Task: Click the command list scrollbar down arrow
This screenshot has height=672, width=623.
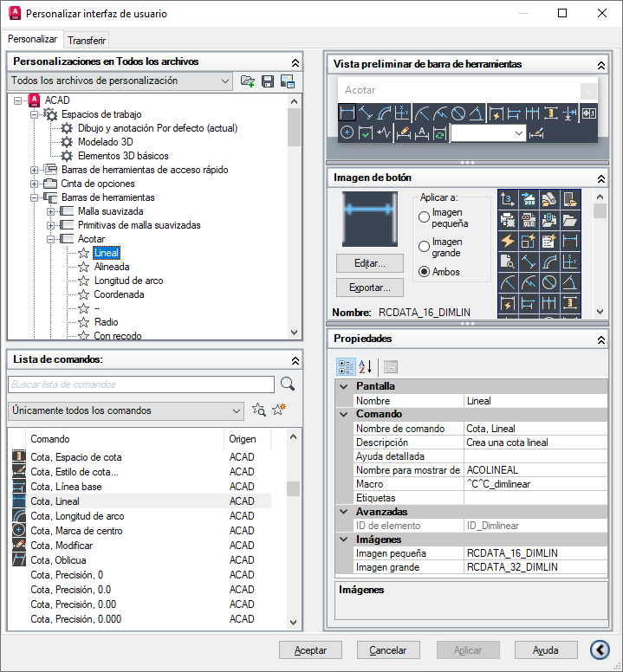Action: point(293,623)
